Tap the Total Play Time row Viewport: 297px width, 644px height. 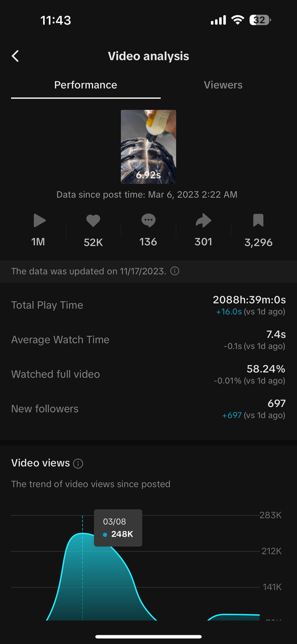click(148, 305)
